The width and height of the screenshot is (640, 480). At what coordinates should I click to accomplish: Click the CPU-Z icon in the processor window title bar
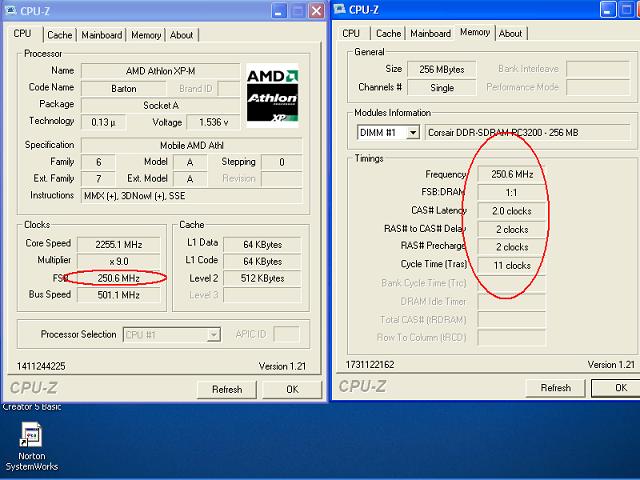pos(10,10)
